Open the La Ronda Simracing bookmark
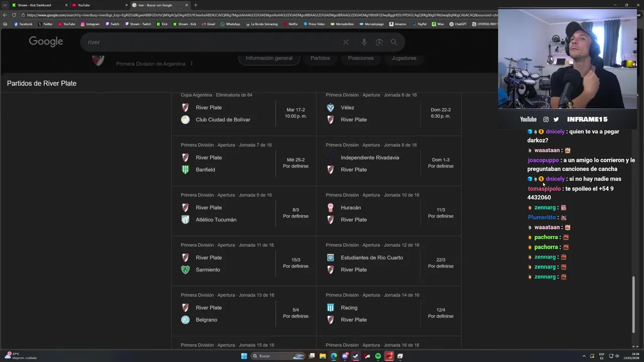 (262, 24)
